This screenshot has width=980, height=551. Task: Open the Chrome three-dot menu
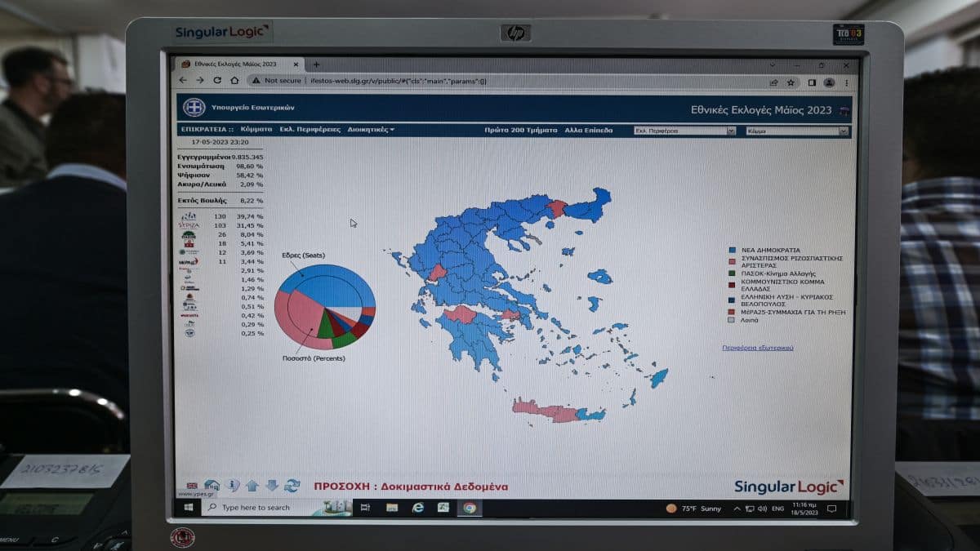tap(847, 82)
